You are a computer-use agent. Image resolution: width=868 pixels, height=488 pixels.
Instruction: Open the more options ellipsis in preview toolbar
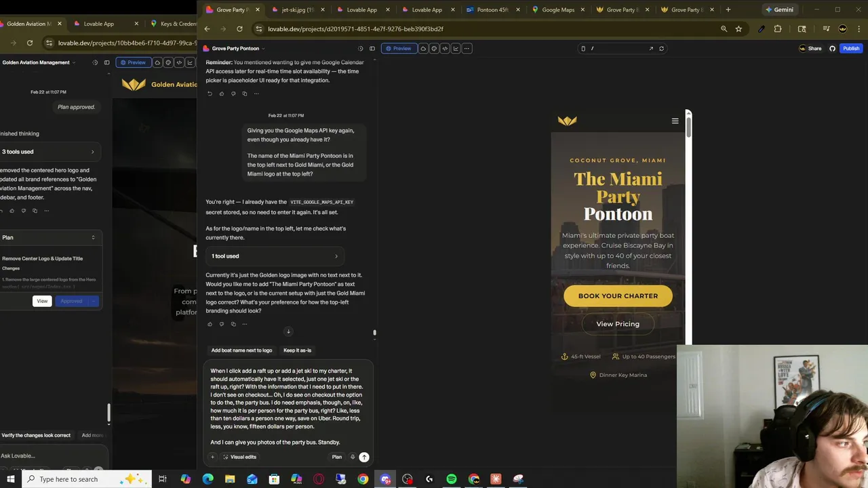(467, 49)
